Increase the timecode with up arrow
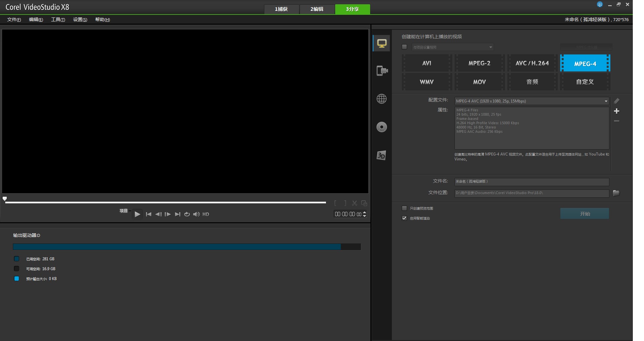Viewport: 644px width, 341px height. (x=365, y=213)
